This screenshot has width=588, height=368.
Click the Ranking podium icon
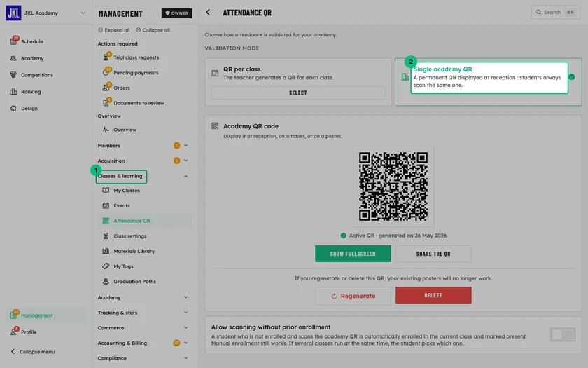tap(13, 92)
